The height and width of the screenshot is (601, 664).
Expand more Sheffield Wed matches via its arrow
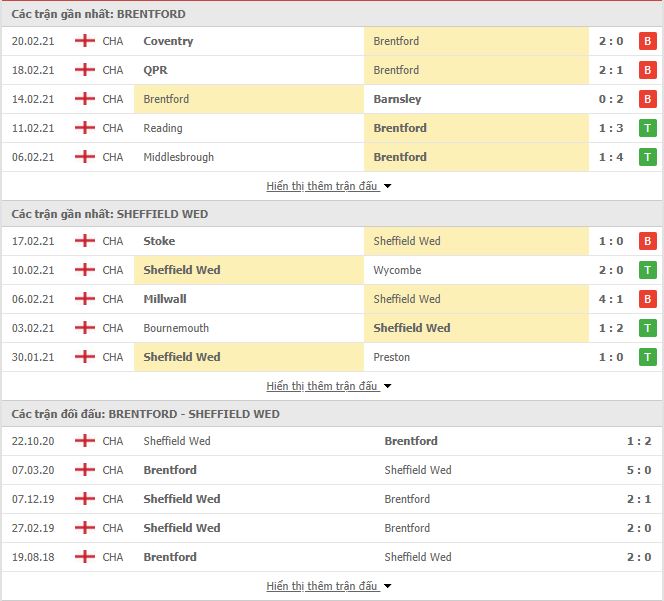pos(387,386)
